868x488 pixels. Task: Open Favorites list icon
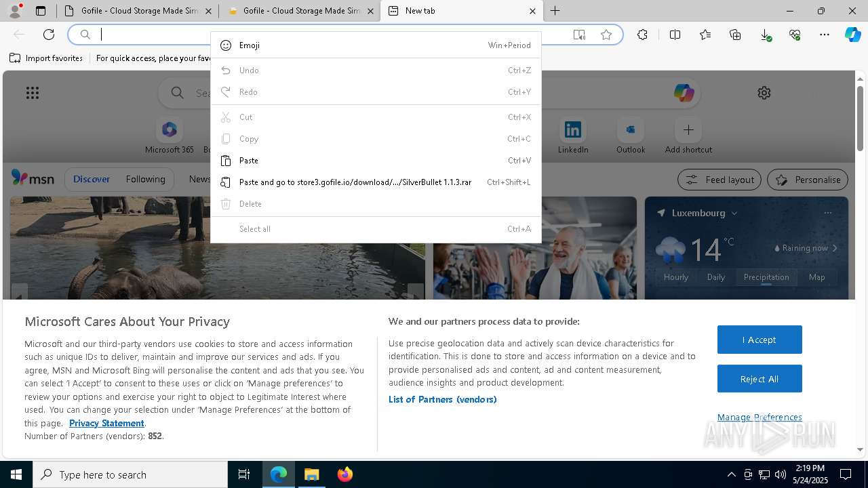coord(705,35)
